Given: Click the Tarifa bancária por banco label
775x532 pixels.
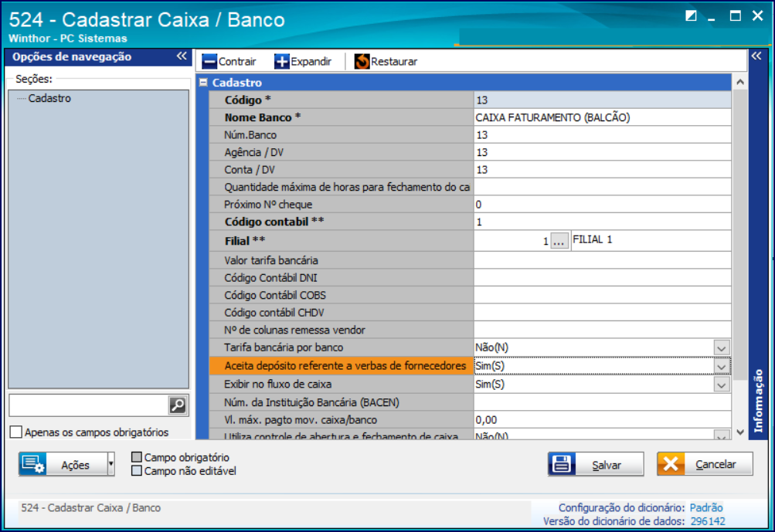Looking at the screenshot, I should (284, 347).
